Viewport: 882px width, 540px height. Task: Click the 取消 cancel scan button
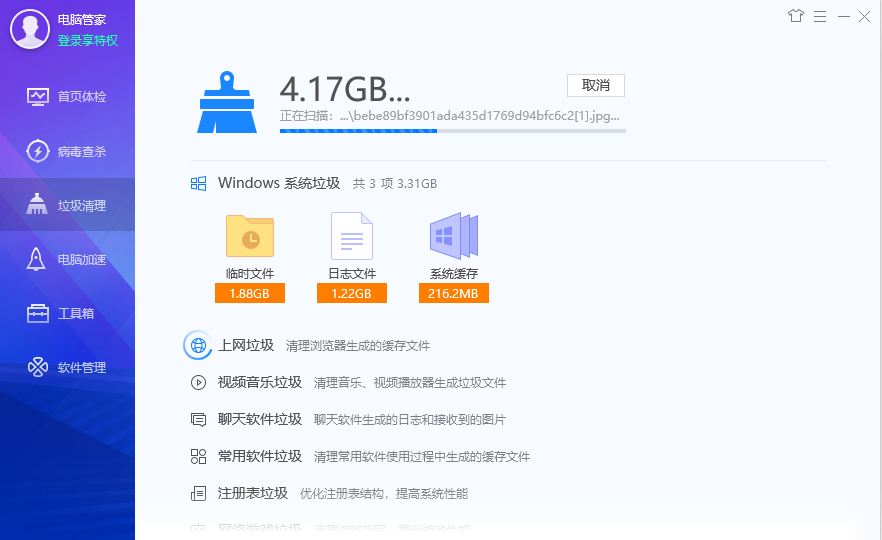596,86
